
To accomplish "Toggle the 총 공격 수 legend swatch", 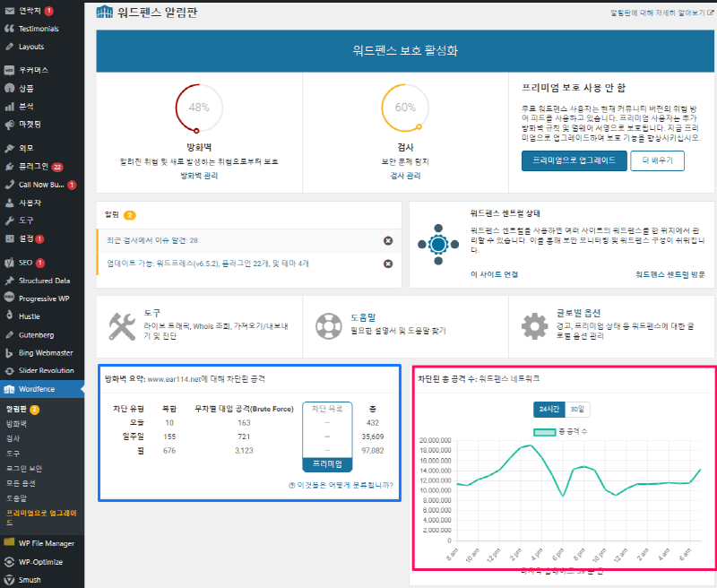I will (x=544, y=432).
